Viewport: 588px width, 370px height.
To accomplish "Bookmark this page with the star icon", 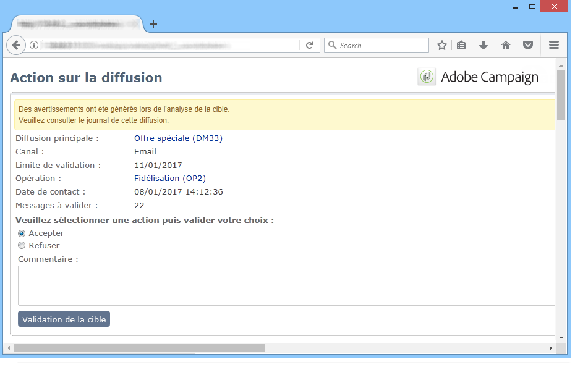I will (442, 45).
